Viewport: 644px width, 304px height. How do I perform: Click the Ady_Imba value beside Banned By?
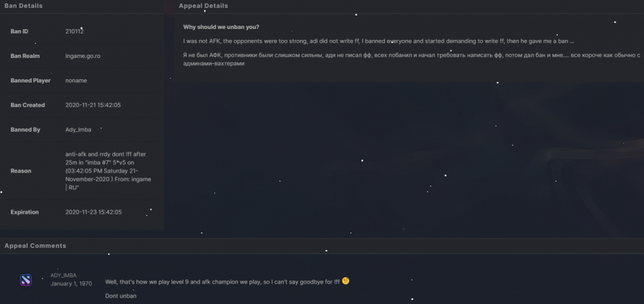[78, 129]
